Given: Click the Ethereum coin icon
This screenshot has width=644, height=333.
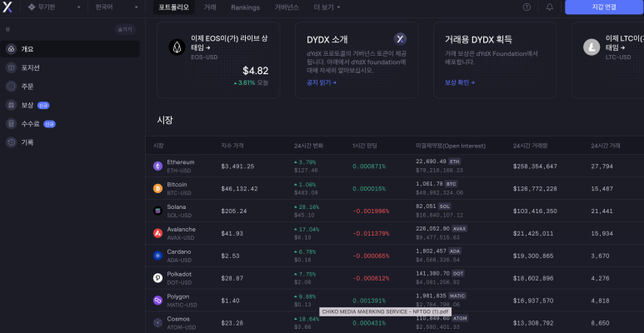Looking at the screenshot, I should pyautogui.click(x=157, y=166).
